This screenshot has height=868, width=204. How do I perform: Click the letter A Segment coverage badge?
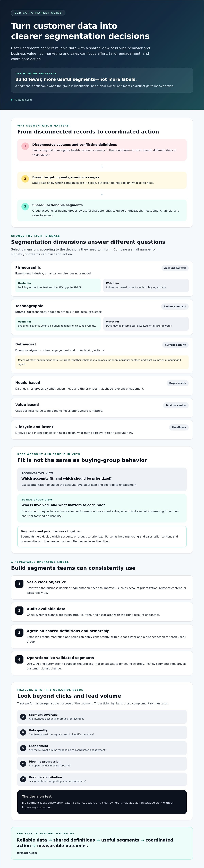[23, 717]
